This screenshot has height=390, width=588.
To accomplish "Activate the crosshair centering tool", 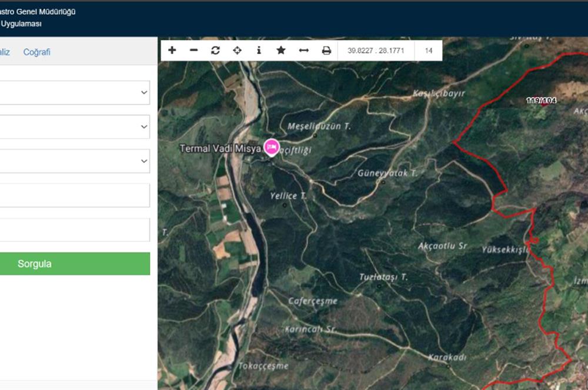I will 237,51.
